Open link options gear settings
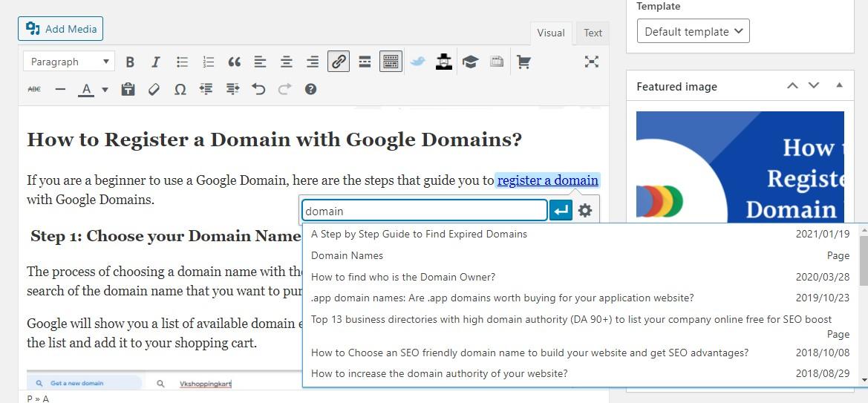This screenshot has height=403, width=868. (x=585, y=211)
